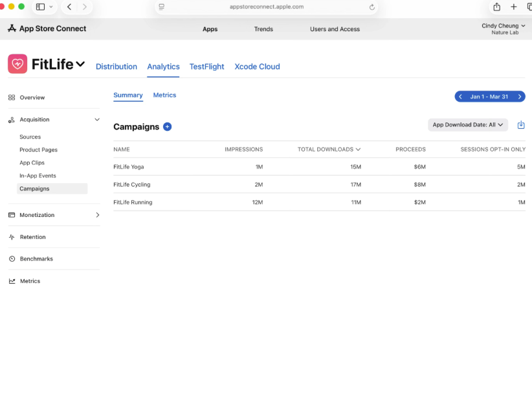This screenshot has width=532, height=399.
Task: Click the Name column header
Action: click(122, 150)
